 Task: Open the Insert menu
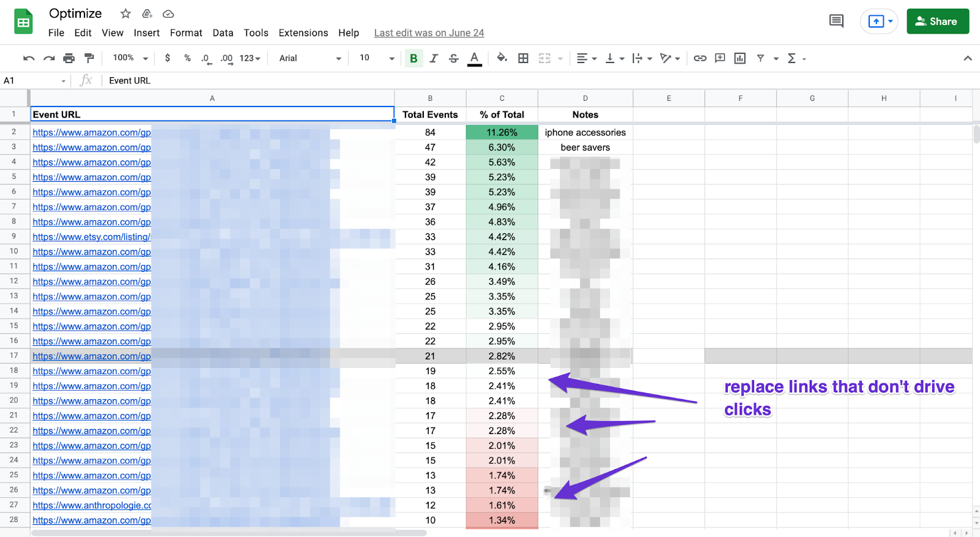point(146,33)
